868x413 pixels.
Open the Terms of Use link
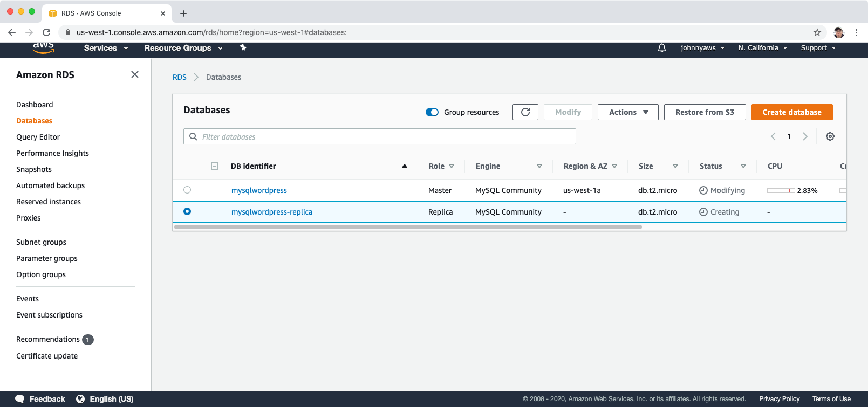pyautogui.click(x=831, y=399)
